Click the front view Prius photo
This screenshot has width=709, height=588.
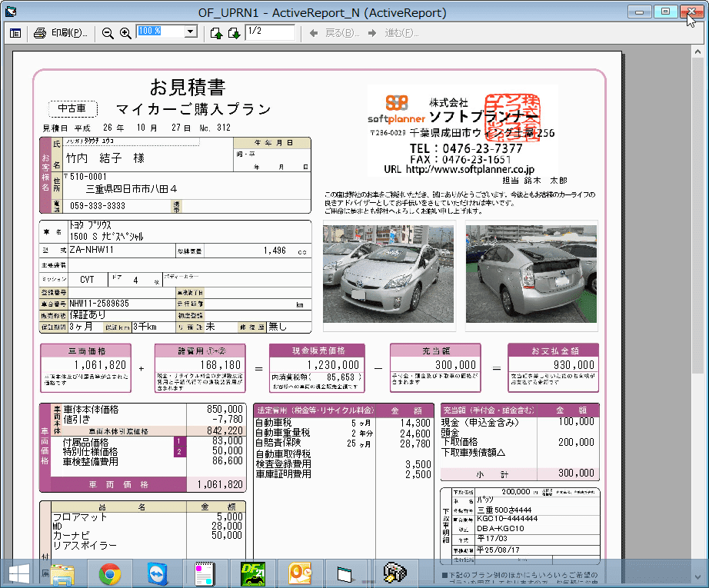(388, 274)
